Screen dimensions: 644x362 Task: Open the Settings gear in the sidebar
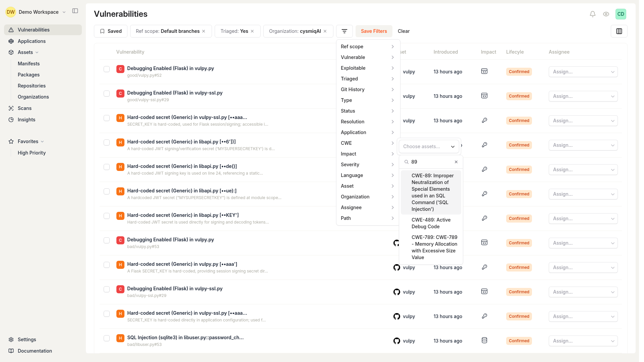tap(11, 340)
